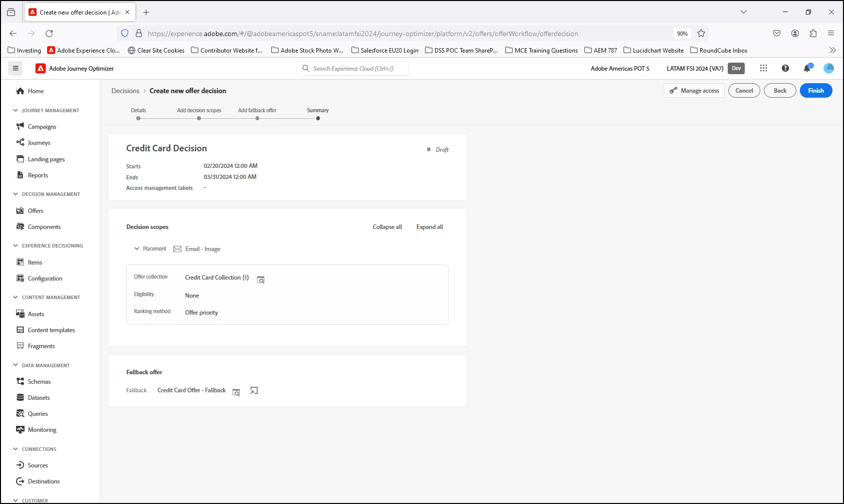This screenshot has height=504, width=844.
Task: Click the browser reload button
Action: click(49, 34)
